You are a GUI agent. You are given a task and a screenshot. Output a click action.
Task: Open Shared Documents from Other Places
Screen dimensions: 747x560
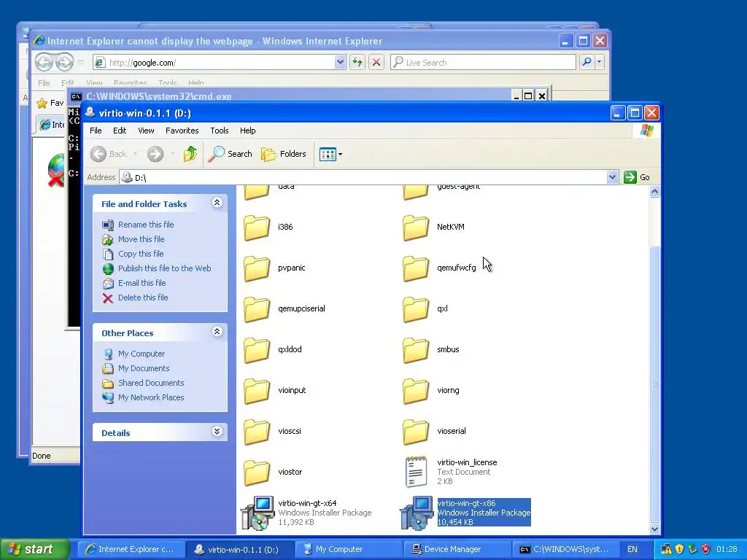click(x=151, y=383)
